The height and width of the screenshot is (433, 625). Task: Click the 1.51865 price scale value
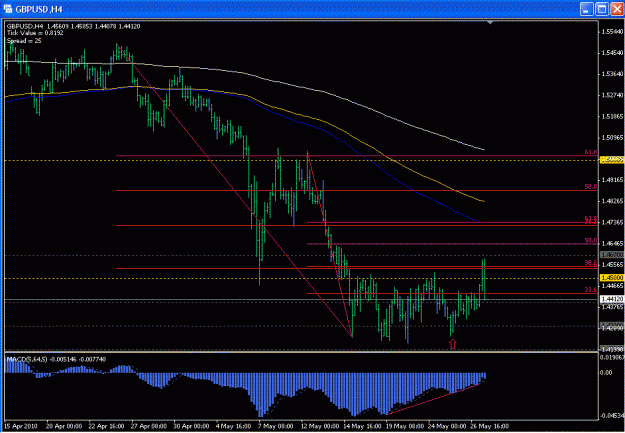coord(613,116)
